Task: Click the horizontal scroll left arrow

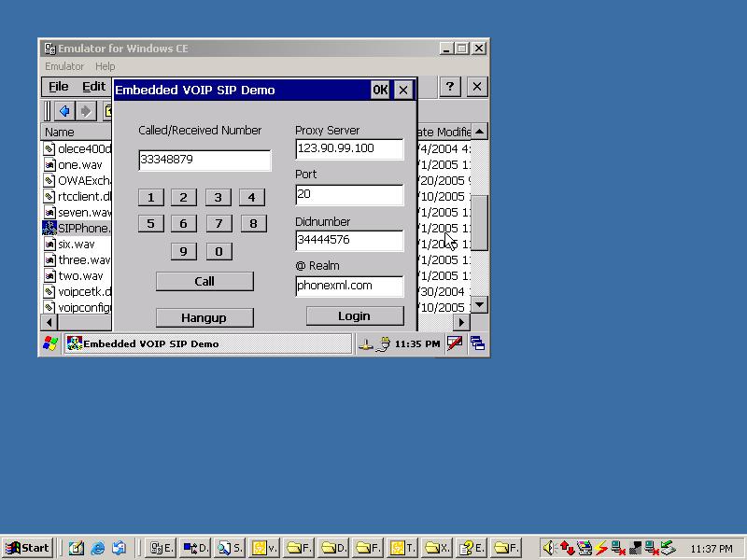Action: (x=49, y=322)
